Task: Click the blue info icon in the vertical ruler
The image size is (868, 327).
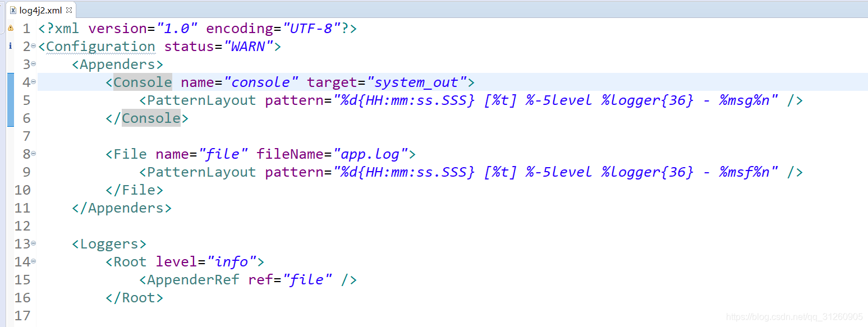Action: (10, 46)
